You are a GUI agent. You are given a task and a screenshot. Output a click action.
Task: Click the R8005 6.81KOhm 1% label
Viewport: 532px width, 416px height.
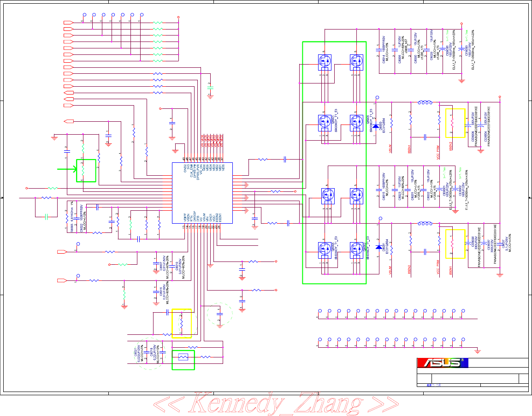pos(72,217)
